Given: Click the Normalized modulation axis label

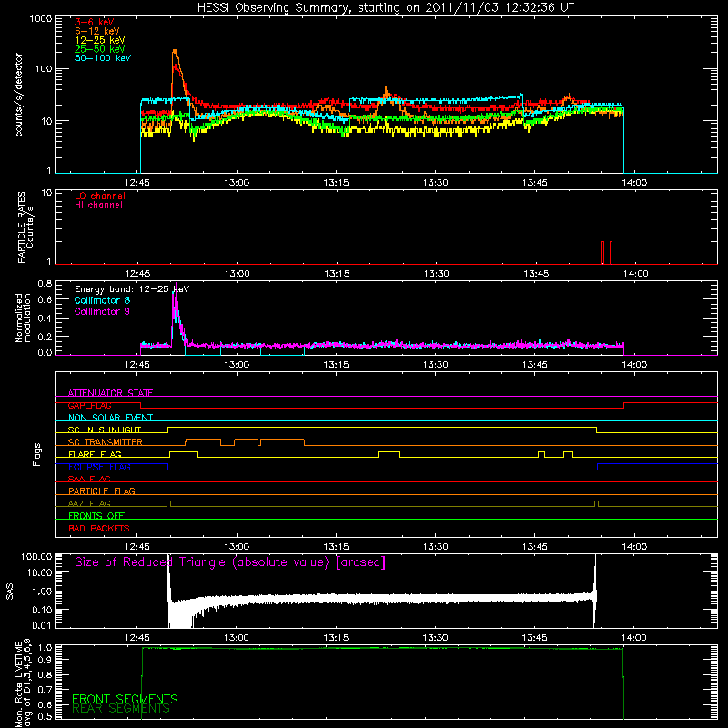Looking at the screenshot, I should [x=24, y=318].
